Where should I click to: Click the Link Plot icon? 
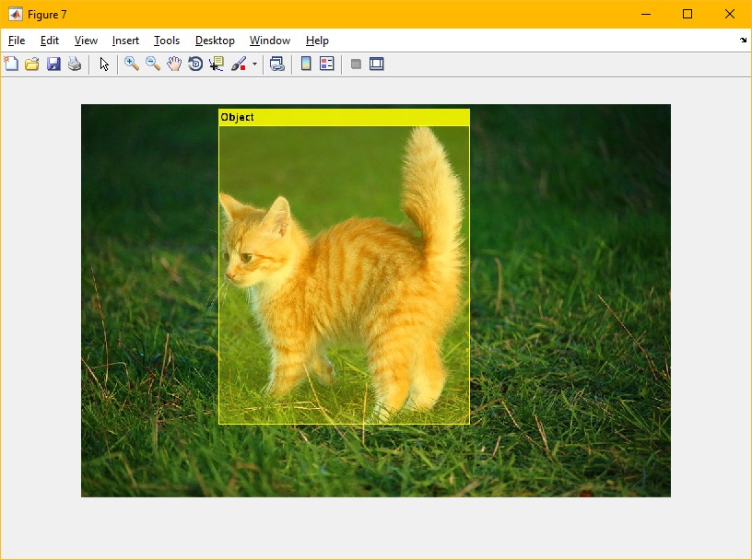[x=276, y=64]
